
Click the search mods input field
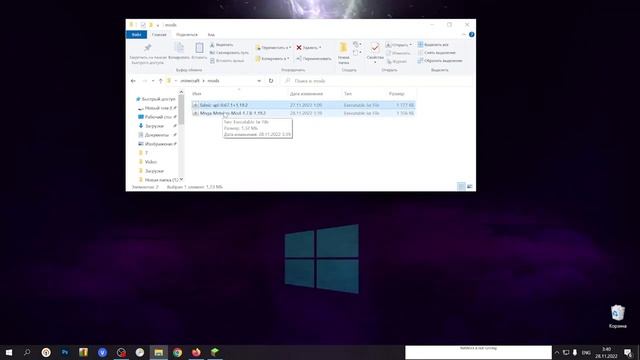click(x=376, y=81)
